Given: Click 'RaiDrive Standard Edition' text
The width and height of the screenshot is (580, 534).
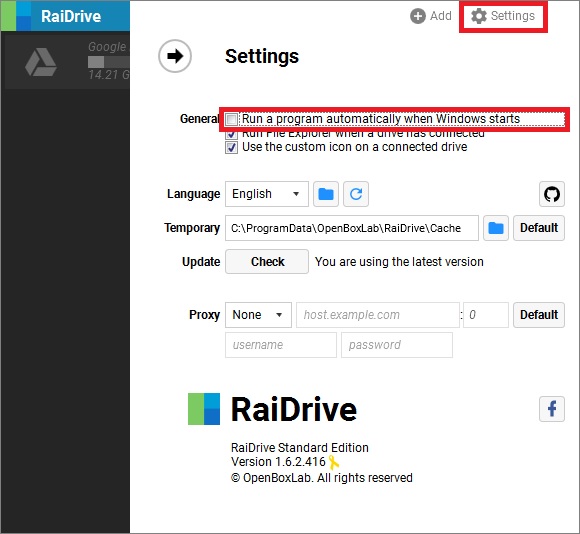Looking at the screenshot, I should tap(300, 448).
